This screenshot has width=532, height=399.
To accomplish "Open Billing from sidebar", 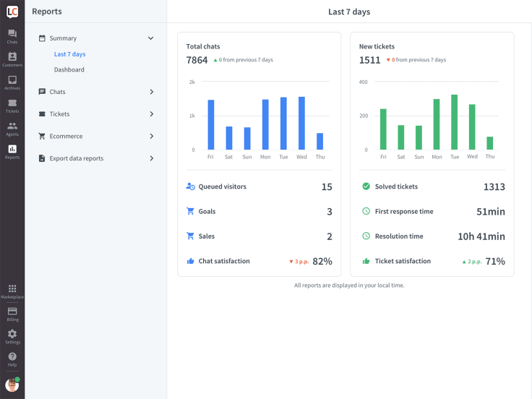I will pyautogui.click(x=12, y=314).
